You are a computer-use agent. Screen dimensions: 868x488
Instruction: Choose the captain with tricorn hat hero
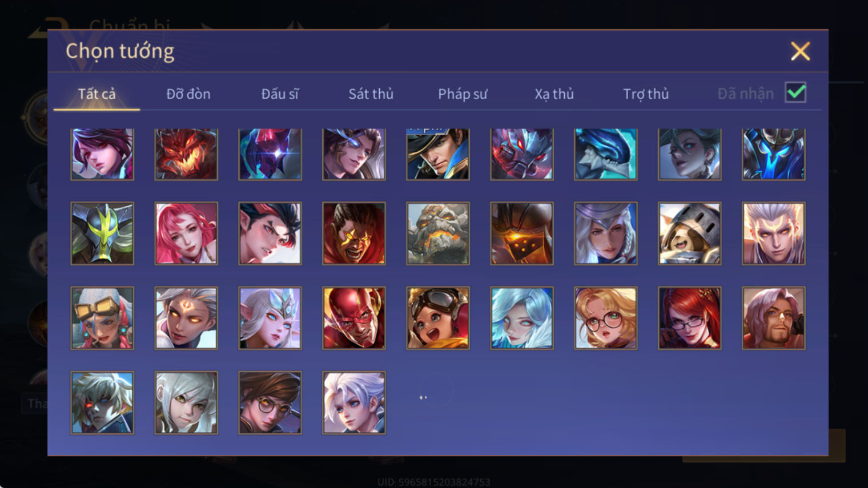tap(438, 154)
